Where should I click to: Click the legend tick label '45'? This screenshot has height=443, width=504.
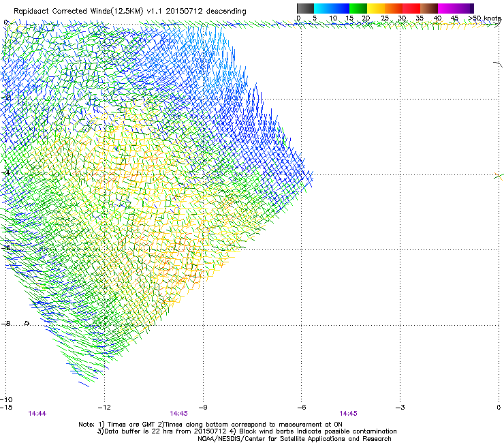tap(454, 18)
